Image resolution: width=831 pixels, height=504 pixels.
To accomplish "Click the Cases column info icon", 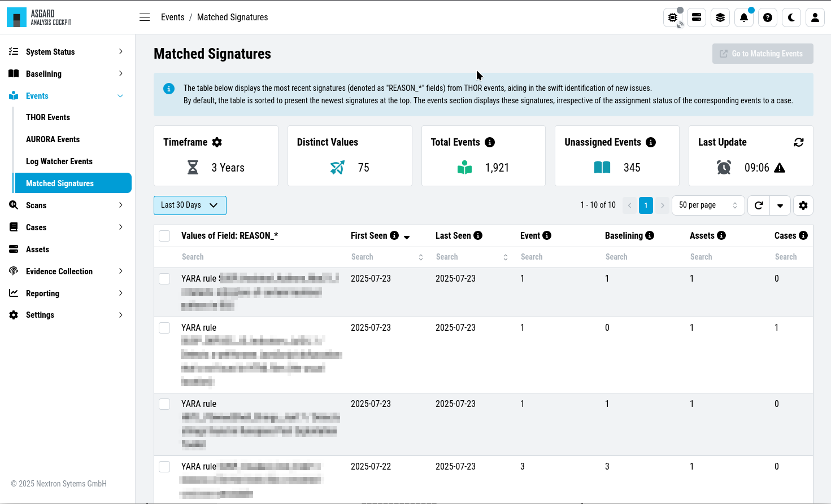I will coord(803,235).
